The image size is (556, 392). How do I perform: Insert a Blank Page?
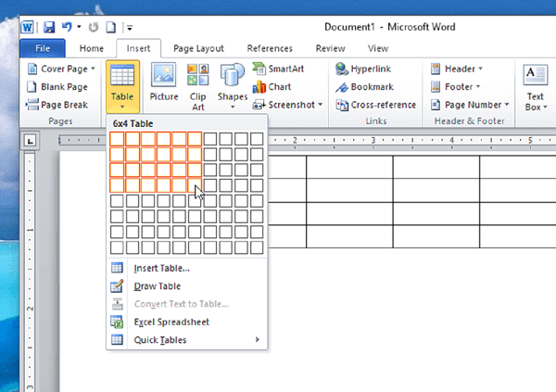coord(57,87)
